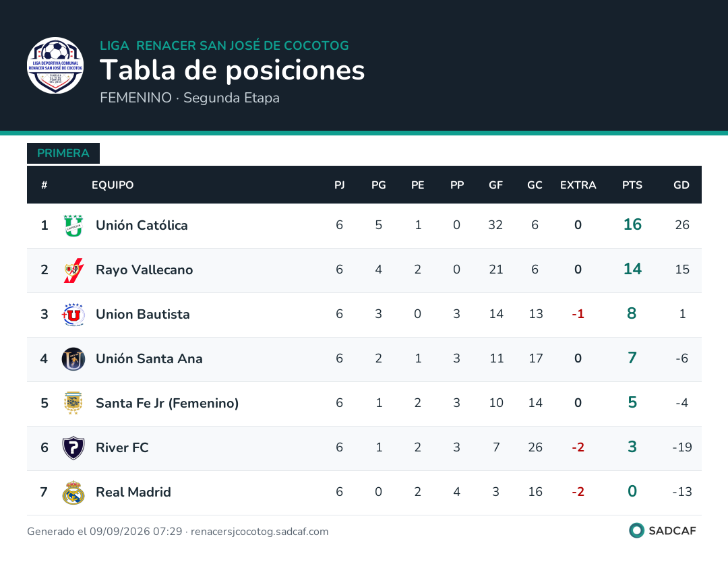Open the Rayo Vallecano team name

pyautogui.click(x=144, y=270)
